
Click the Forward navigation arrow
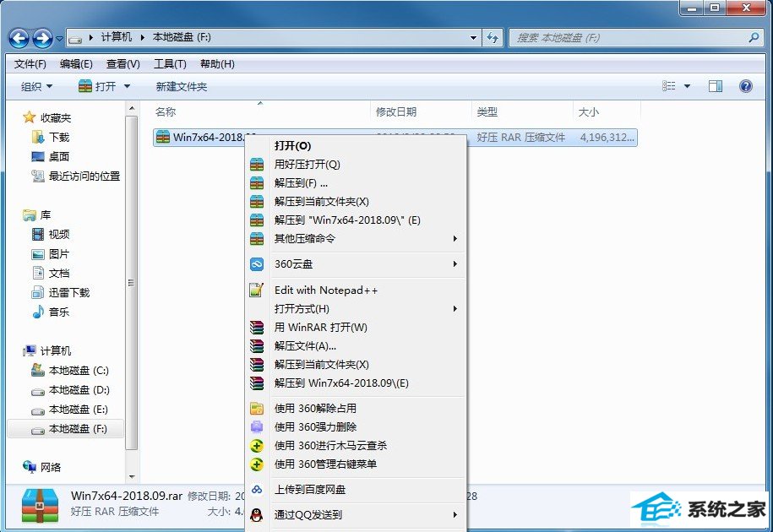[x=42, y=38]
